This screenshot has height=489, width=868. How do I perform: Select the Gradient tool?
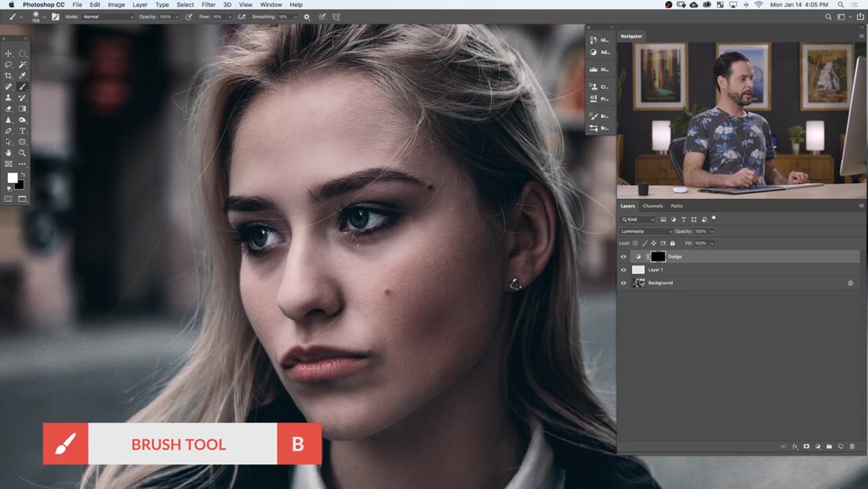pos(22,109)
